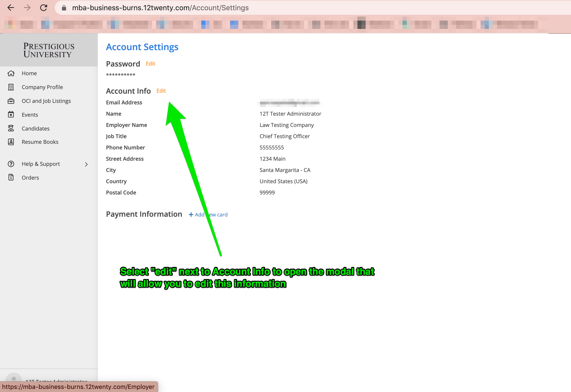
Task: Click the lock icon in address bar
Action: [x=64, y=8]
